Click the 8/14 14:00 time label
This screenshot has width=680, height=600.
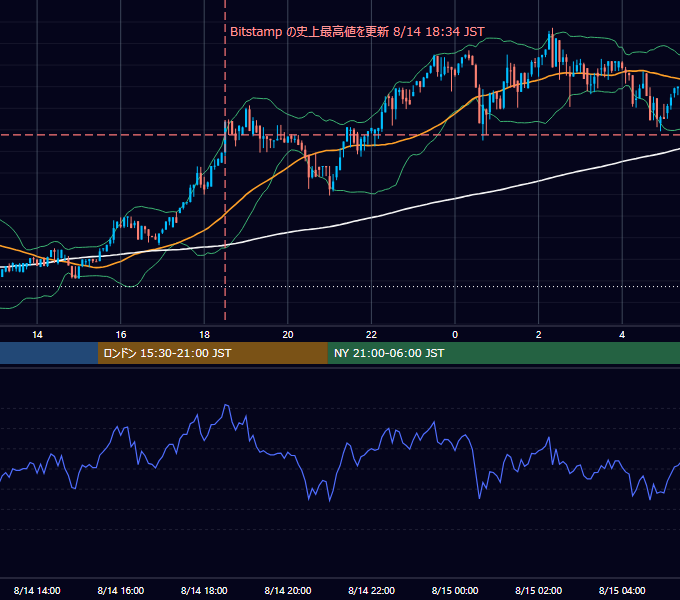pyautogui.click(x=37, y=590)
